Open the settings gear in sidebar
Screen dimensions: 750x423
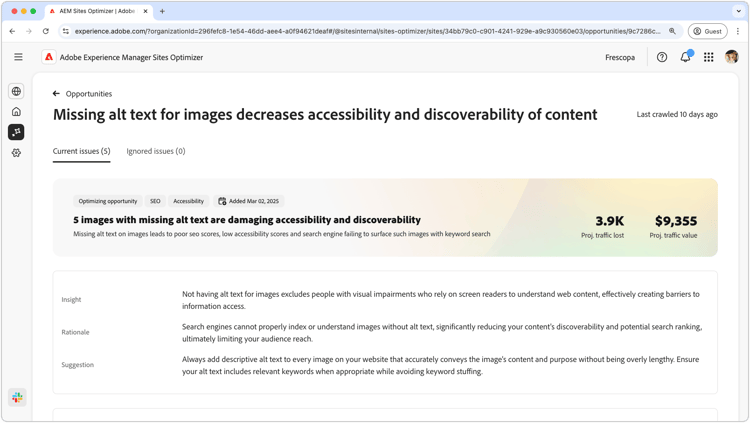point(16,153)
